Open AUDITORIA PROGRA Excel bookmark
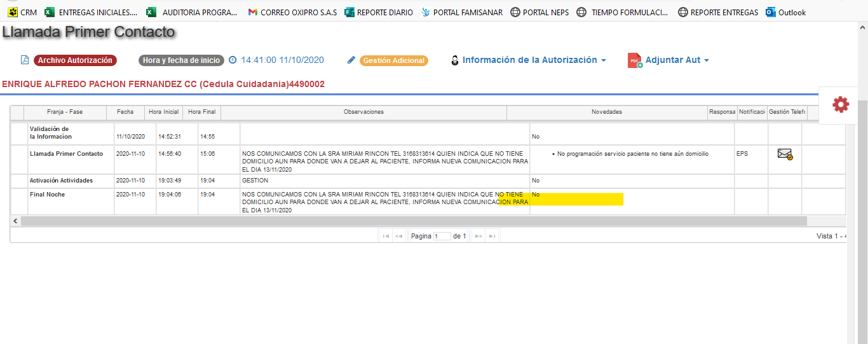 coord(191,12)
